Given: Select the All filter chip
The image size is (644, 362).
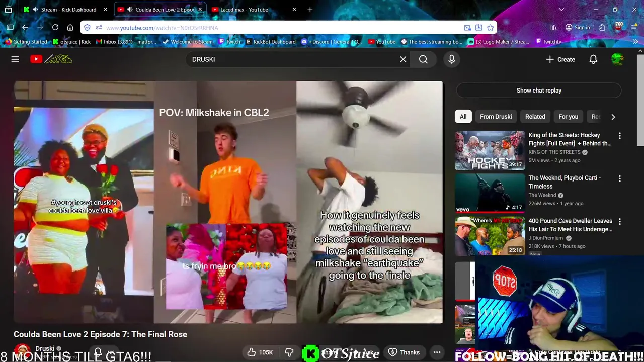Looking at the screenshot, I should click(x=463, y=117).
